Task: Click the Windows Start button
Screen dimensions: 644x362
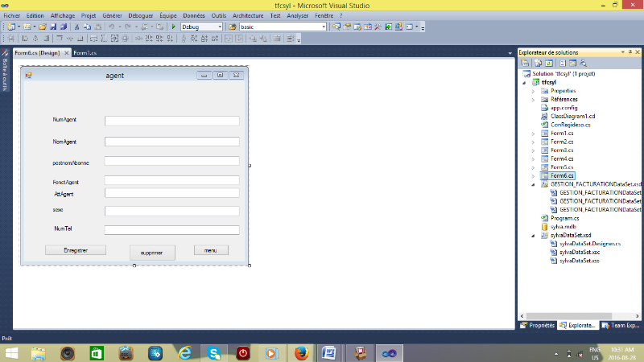Action: [11, 353]
